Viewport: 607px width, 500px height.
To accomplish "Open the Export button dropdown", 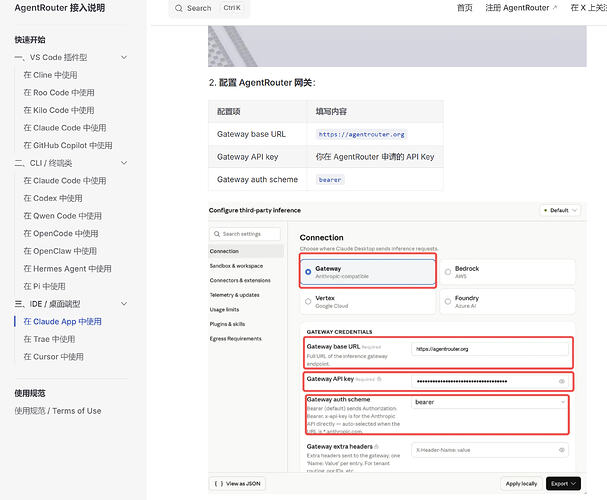I will (563, 484).
